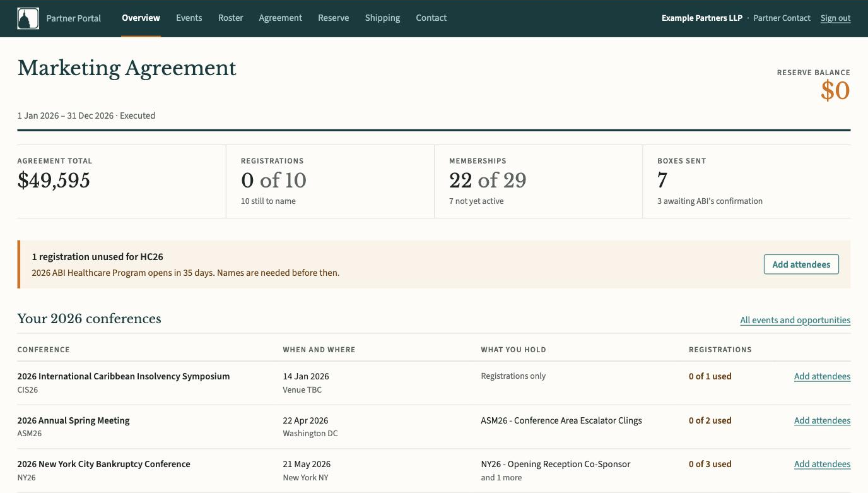
Task: Add attendees for Annual Spring Meeting
Action: (x=822, y=420)
